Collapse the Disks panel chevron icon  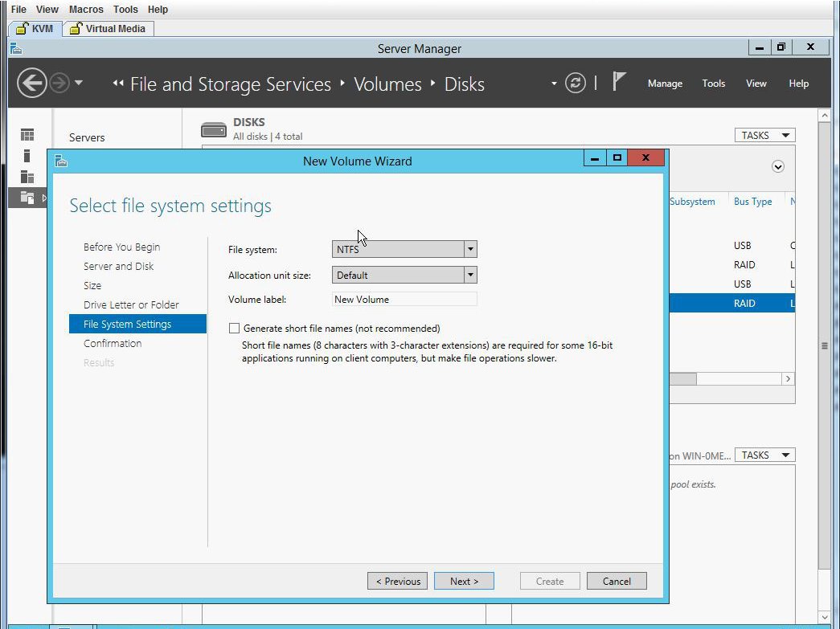point(777,167)
